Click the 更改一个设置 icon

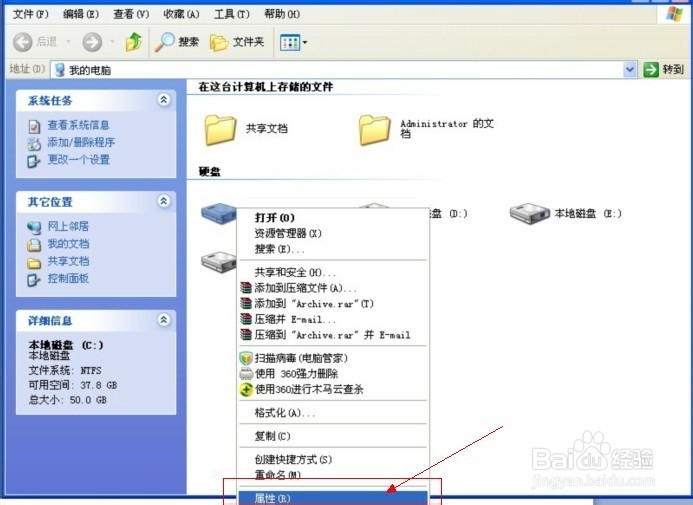[x=34, y=161]
